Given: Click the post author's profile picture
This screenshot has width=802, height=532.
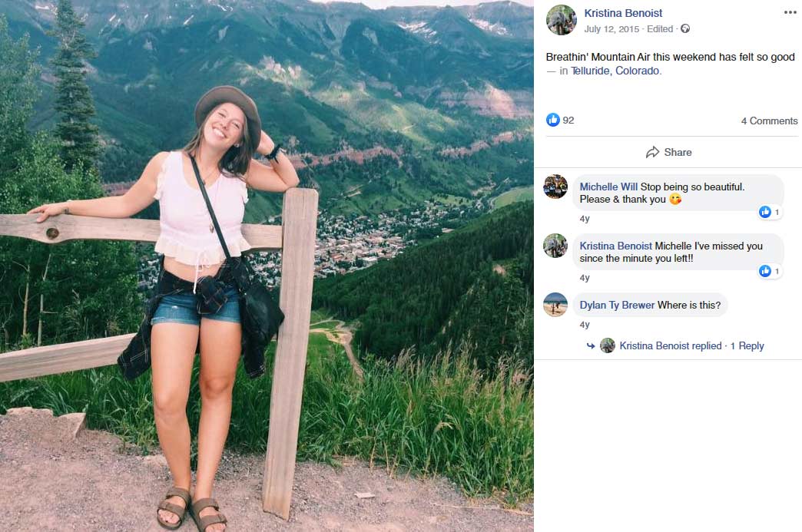Looking at the screenshot, I should (561, 20).
